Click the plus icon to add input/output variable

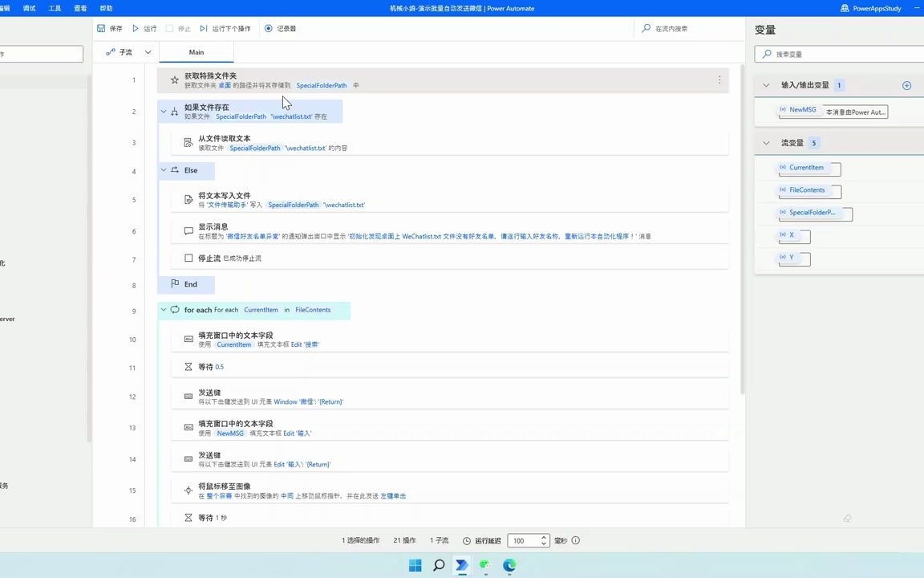pos(906,84)
